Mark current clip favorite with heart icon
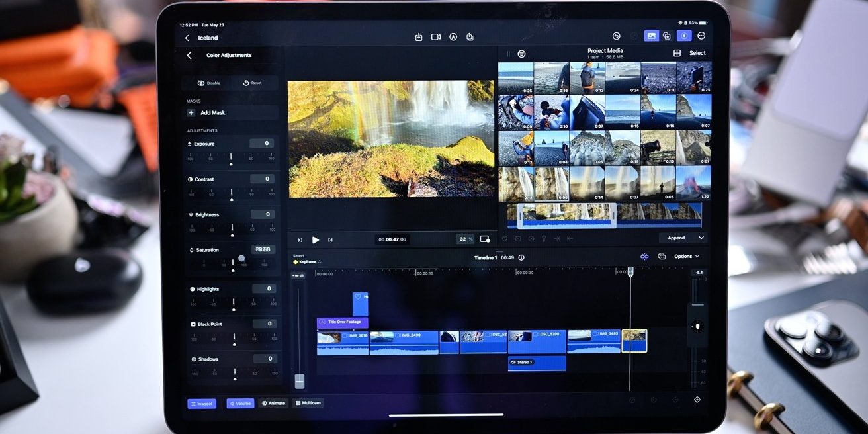This screenshot has width=868, height=434. (x=505, y=238)
